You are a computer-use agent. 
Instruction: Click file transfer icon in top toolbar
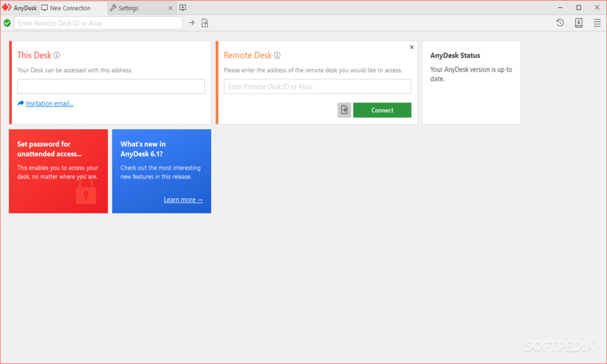point(205,23)
